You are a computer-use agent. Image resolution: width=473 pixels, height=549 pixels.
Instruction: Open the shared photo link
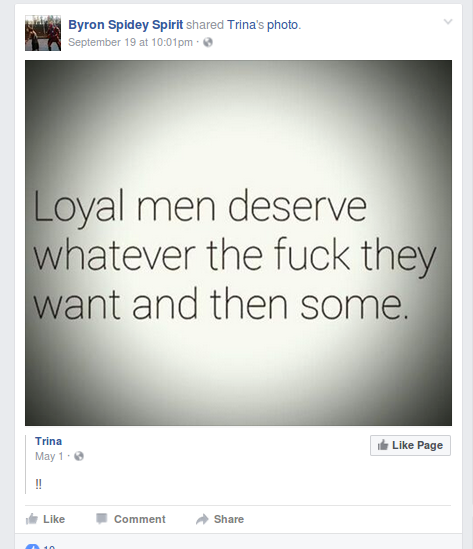[283, 25]
